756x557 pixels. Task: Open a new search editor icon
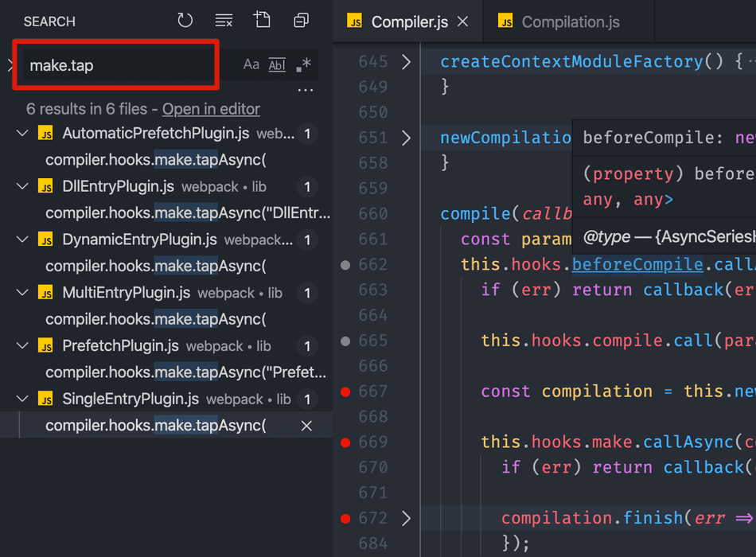[x=263, y=20]
